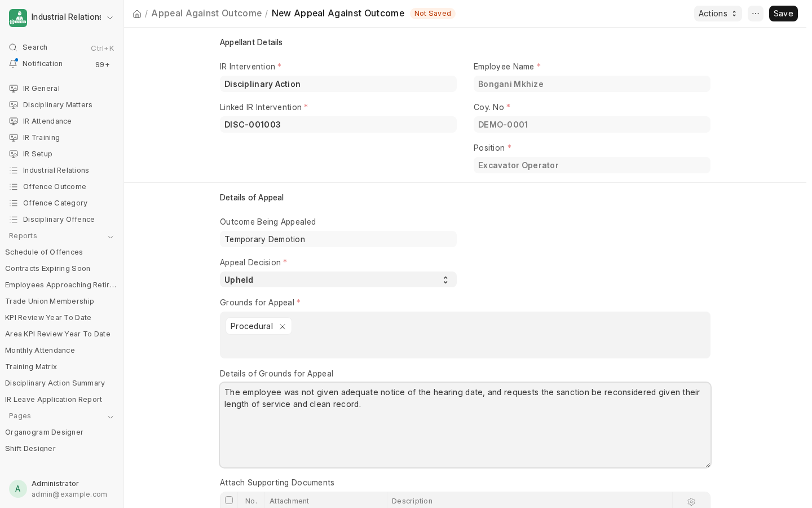Click the Industrial Relations list icon
This screenshot has height=508, width=812.
(x=14, y=170)
